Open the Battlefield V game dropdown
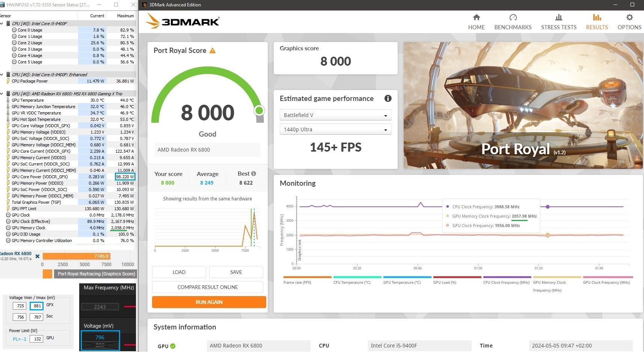 click(x=335, y=115)
